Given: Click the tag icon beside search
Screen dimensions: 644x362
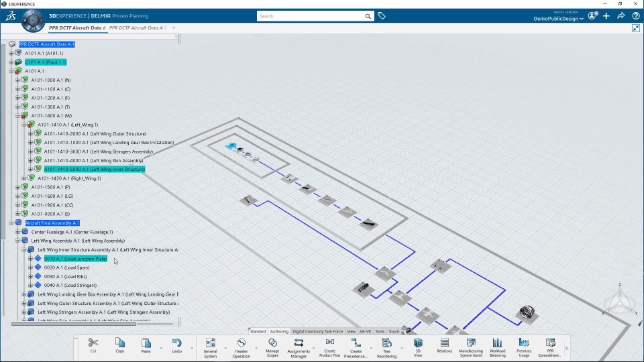Looking at the screenshot, I should [382, 16].
